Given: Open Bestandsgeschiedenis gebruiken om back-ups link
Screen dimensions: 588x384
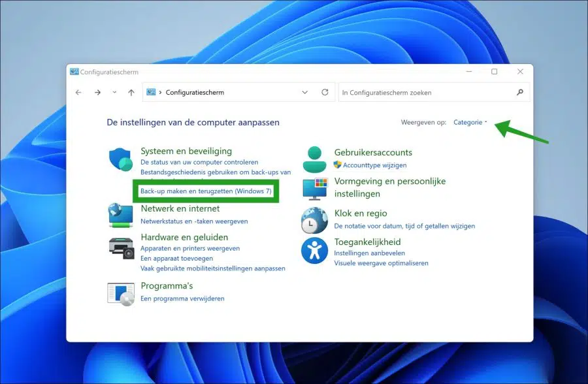Looking at the screenshot, I should 216,172.
